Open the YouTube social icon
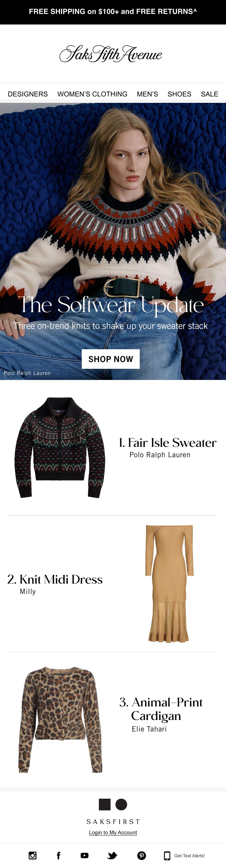Image resolution: width=226 pixels, height=868 pixels. (x=85, y=855)
